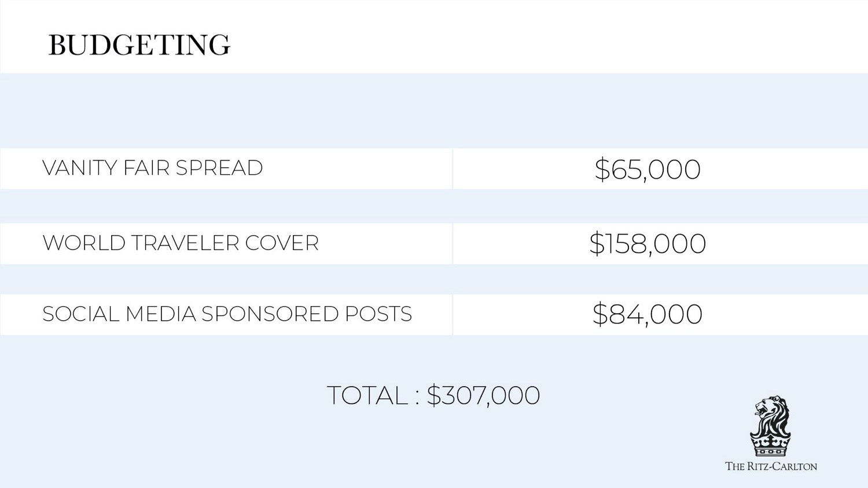Click gap between Vanity Fair and World Traveler rows
This screenshot has width=868, height=488.
tap(434, 206)
